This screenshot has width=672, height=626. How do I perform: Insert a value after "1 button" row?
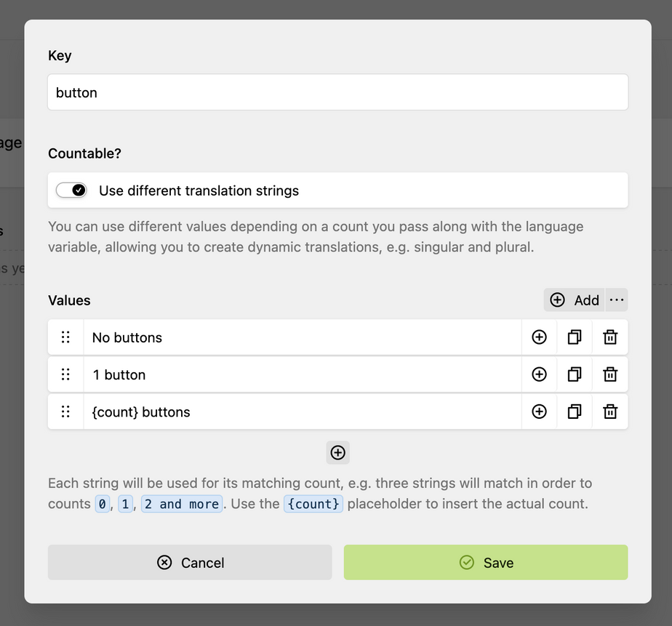coord(539,374)
